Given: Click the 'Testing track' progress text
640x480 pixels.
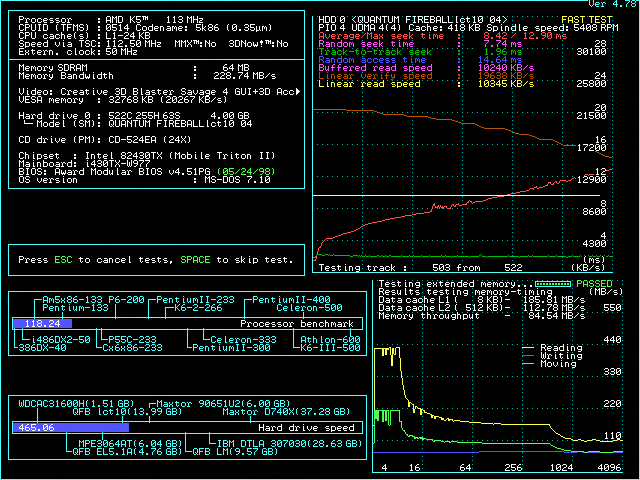Looking at the screenshot, I should (362, 268).
